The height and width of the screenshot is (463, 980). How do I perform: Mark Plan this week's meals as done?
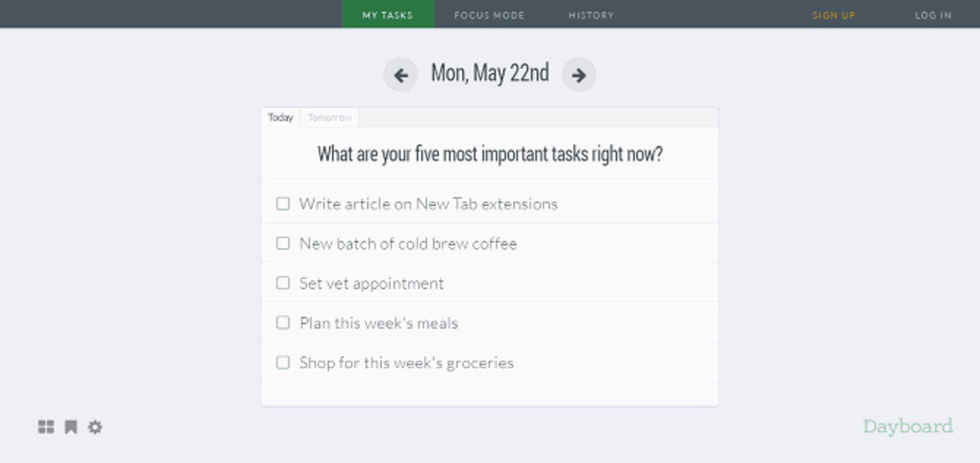283,323
